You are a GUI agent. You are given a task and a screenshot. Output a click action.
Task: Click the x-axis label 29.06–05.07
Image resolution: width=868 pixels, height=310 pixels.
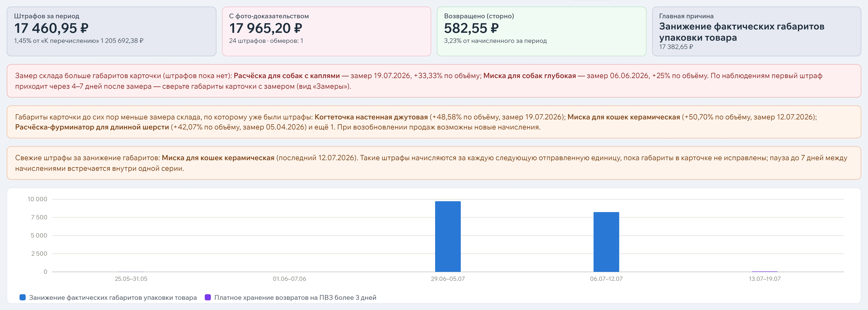click(x=448, y=279)
